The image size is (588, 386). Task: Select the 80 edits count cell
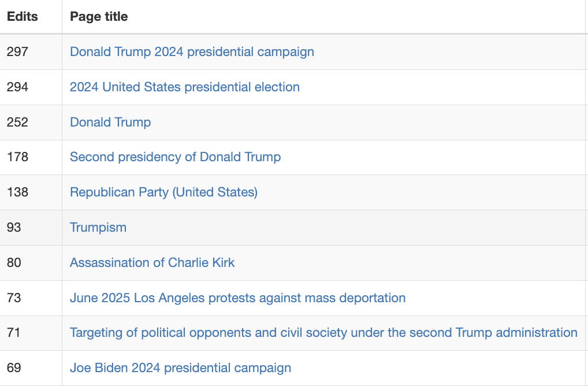[14, 263]
